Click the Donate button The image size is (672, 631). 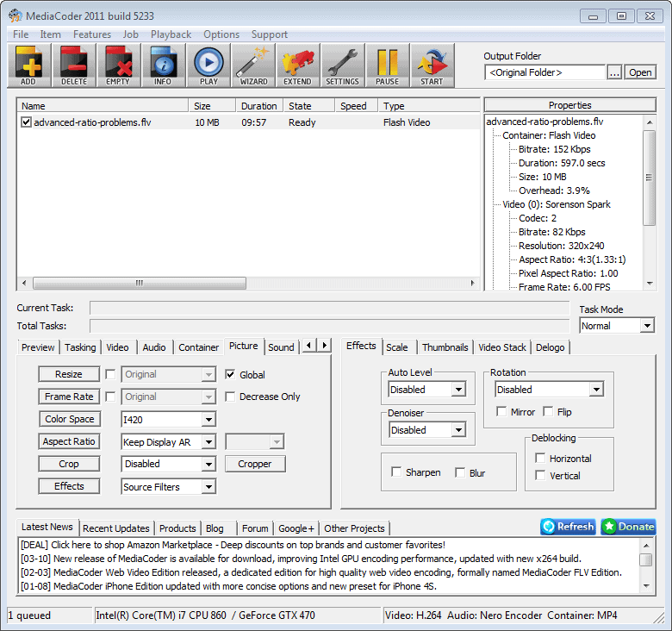pos(627,527)
